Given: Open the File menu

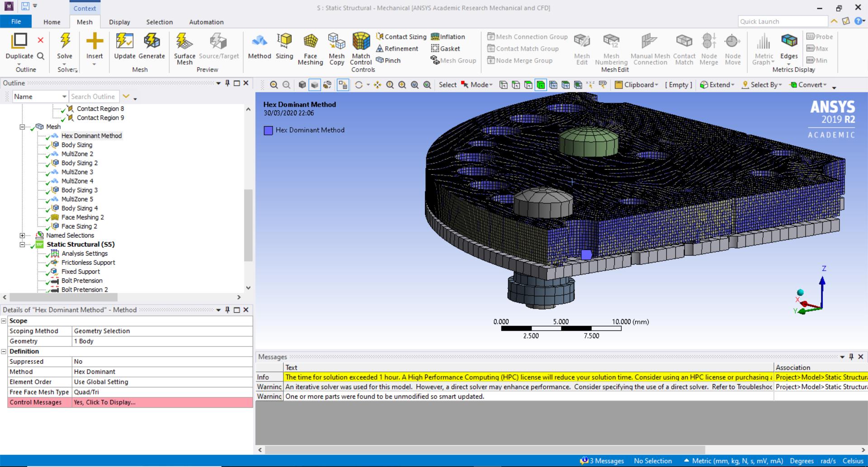Looking at the screenshot, I should [x=16, y=21].
